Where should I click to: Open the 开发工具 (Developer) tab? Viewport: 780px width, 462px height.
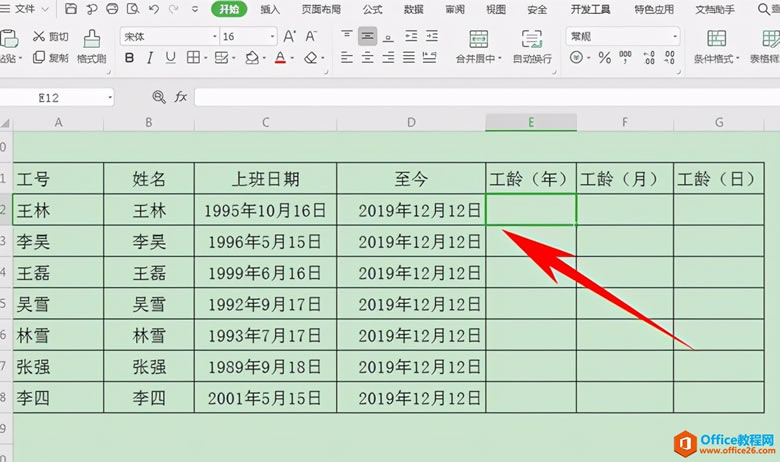[x=590, y=9]
